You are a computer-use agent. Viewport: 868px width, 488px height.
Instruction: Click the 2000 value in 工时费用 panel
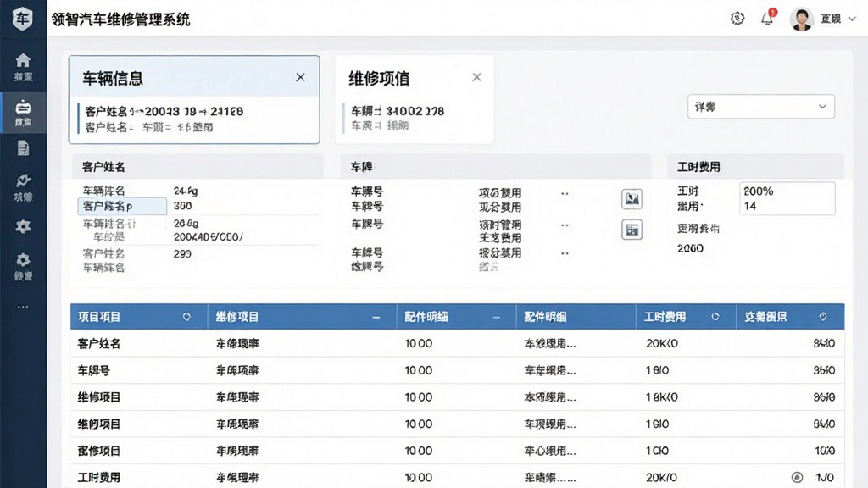point(690,248)
